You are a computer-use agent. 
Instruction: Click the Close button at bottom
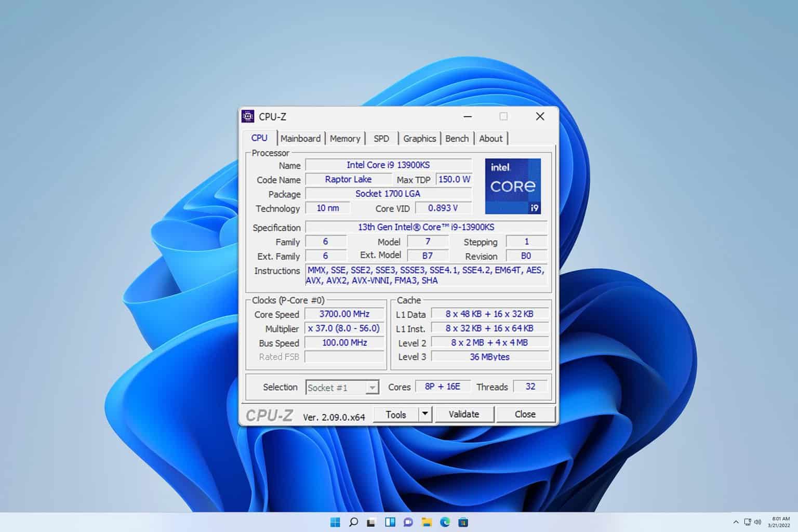525,414
